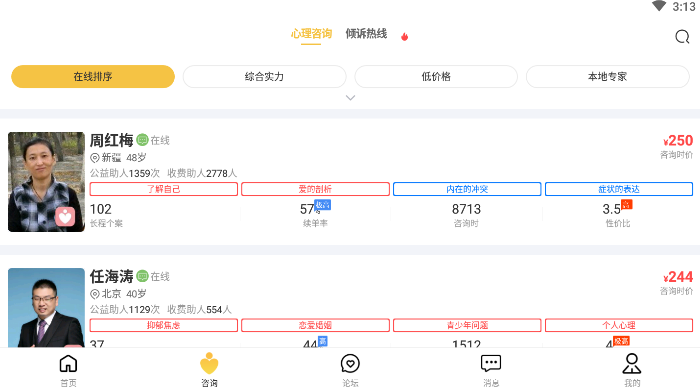The height and width of the screenshot is (392, 700).
Task: Click the 内在的冲突 tag
Action: [x=467, y=189]
